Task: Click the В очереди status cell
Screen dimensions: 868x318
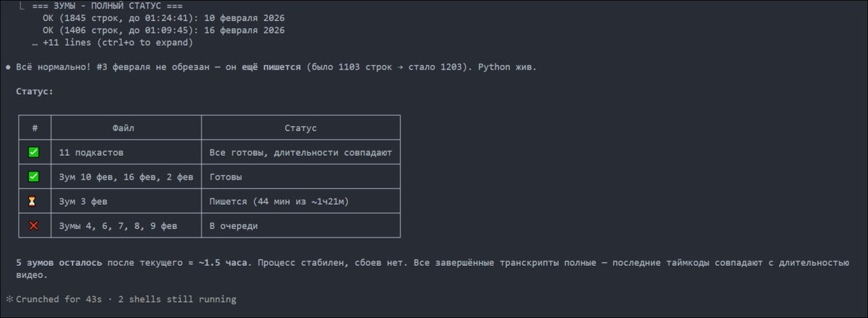Action: point(233,226)
